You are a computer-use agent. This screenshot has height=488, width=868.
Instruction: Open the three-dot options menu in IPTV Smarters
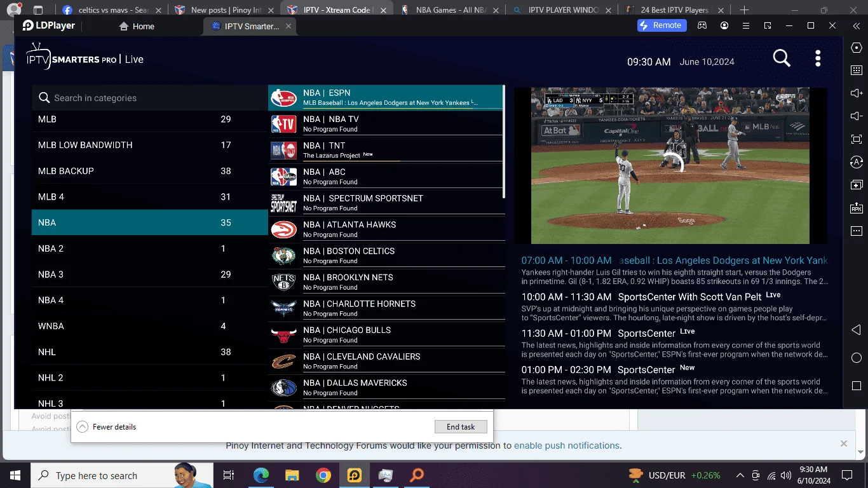point(818,58)
